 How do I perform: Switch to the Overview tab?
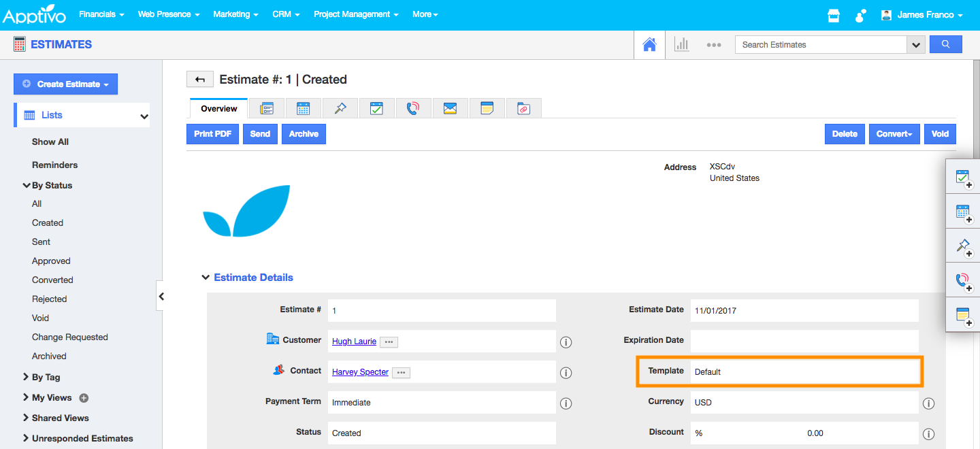coord(219,109)
